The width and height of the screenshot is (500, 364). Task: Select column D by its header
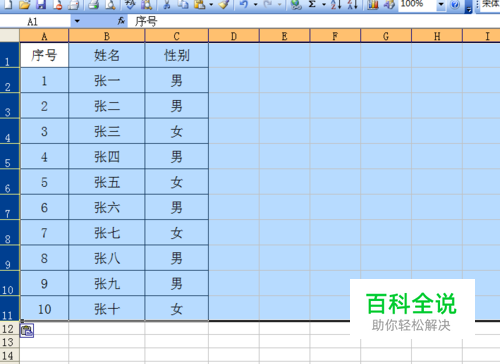[234, 36]
